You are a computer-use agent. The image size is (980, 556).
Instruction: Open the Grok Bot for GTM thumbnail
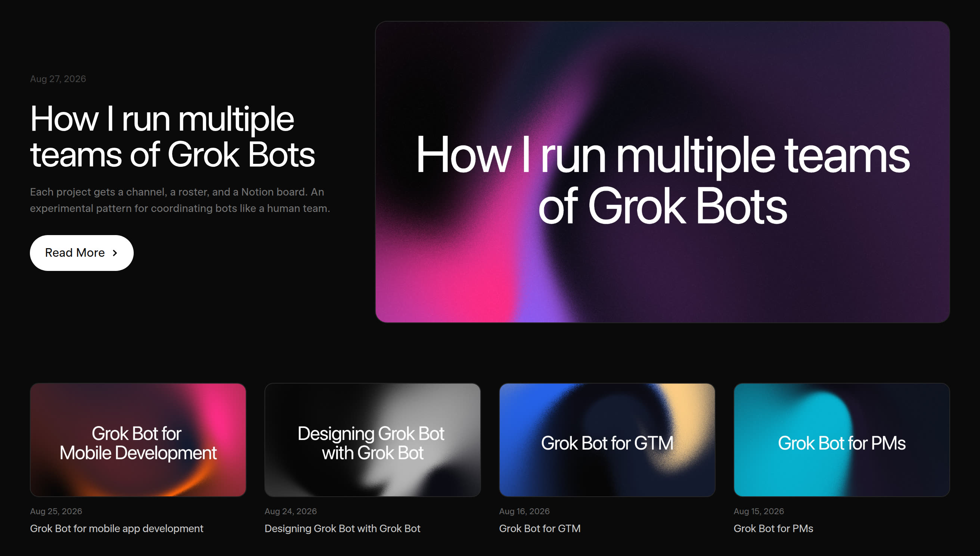(607, 440)
